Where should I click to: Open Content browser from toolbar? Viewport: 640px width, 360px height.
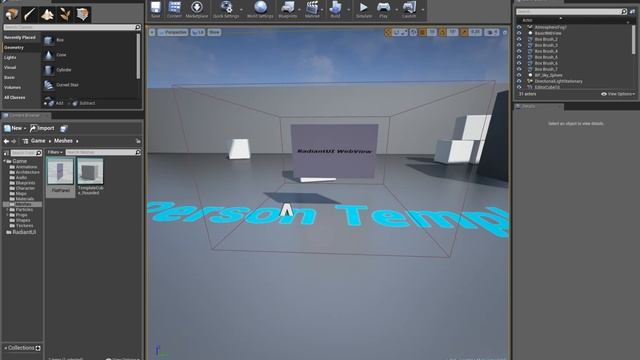(x=174, y=9)
